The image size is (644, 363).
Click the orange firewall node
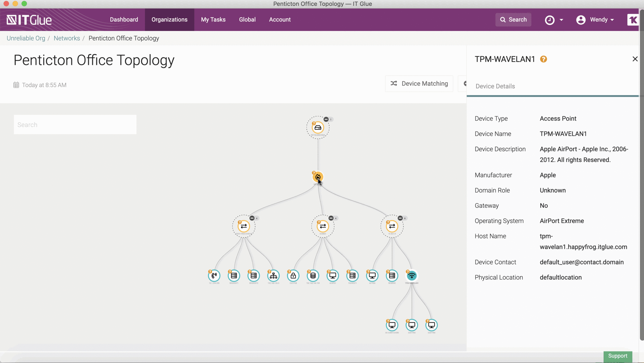(x=318, y=177)
